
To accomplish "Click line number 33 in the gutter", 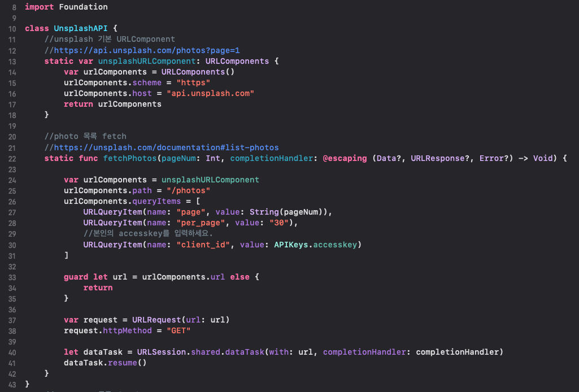I will tap(12, 277).
